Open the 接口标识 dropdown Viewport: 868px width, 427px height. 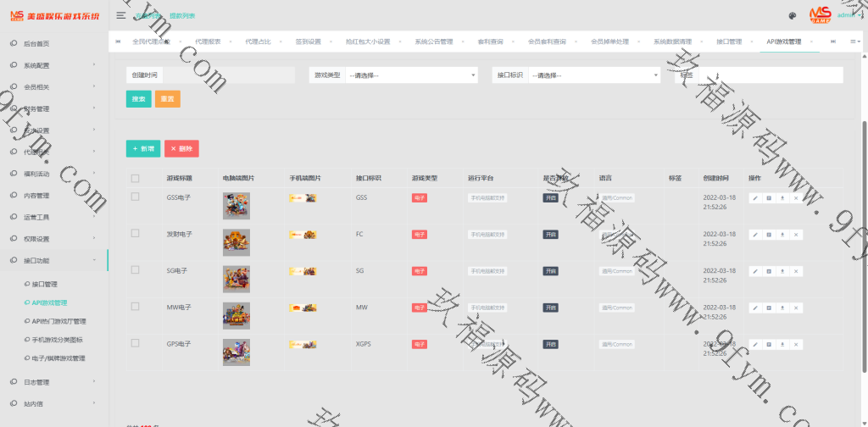(x=593, y=75)
